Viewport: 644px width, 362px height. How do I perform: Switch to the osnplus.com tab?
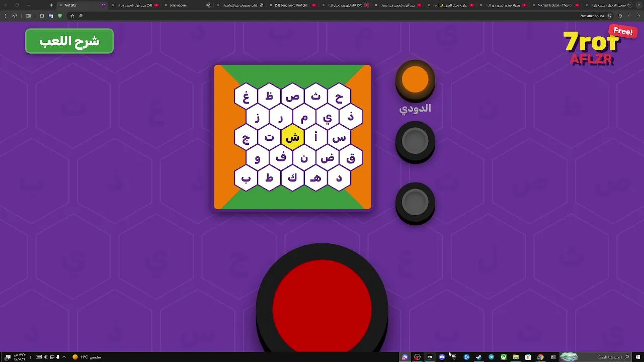pyautogui.click(x=187, y=5)
